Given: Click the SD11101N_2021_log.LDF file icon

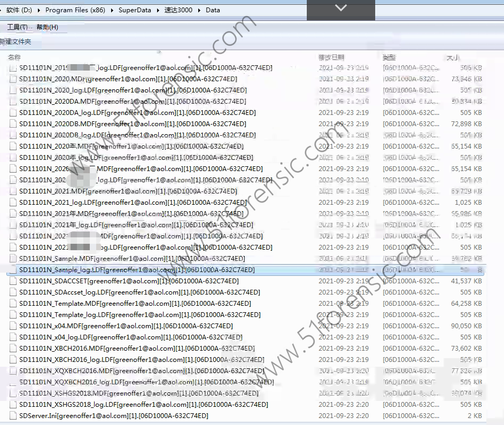Looking at the screenshot, I should pos(13,203).
